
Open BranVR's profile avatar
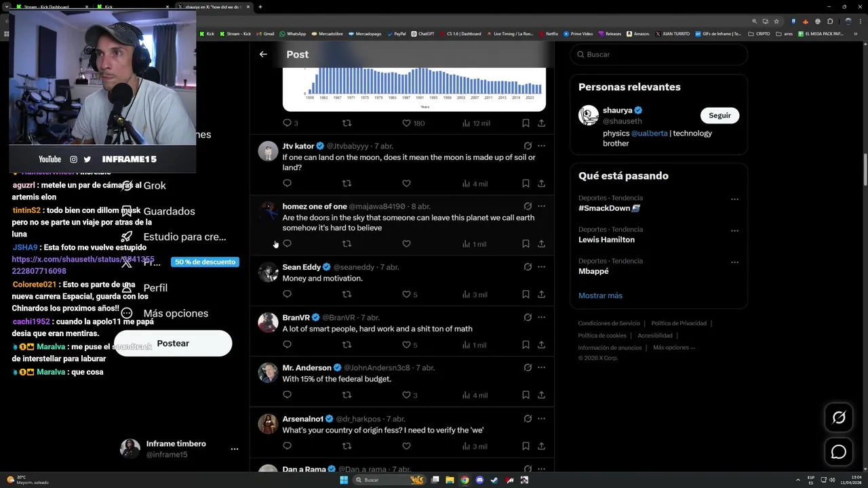pos(268,323)
